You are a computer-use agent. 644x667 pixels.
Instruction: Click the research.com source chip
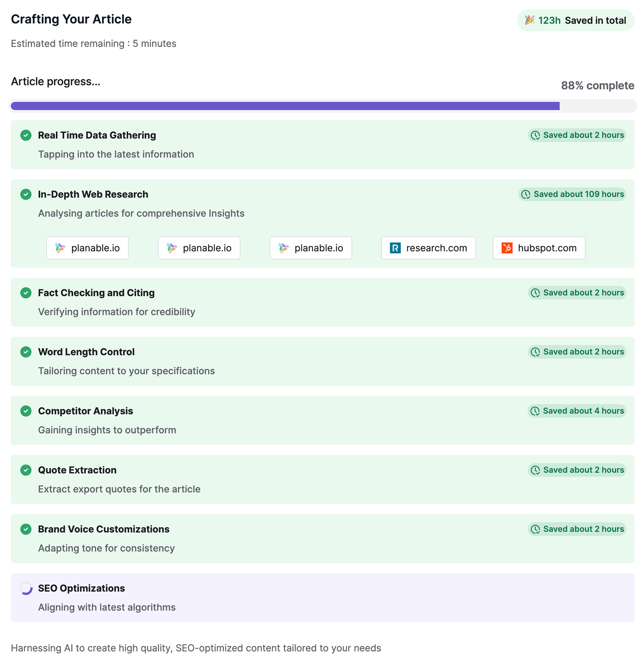point(428,248)
